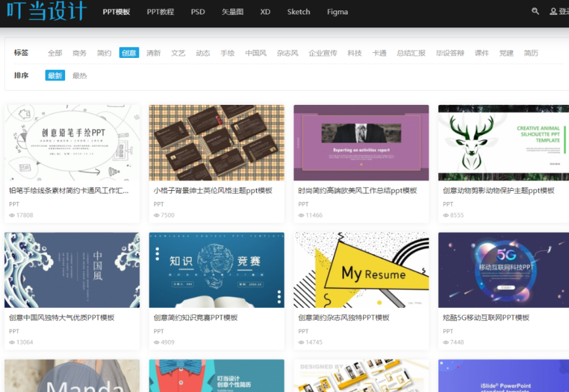This screenshot has width=569, height=392.
Task: Click the search magnifier icon
Action: [535, 12]
